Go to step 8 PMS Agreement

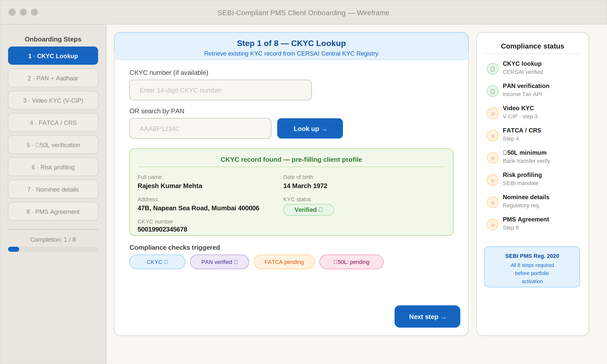pos(53,211)
